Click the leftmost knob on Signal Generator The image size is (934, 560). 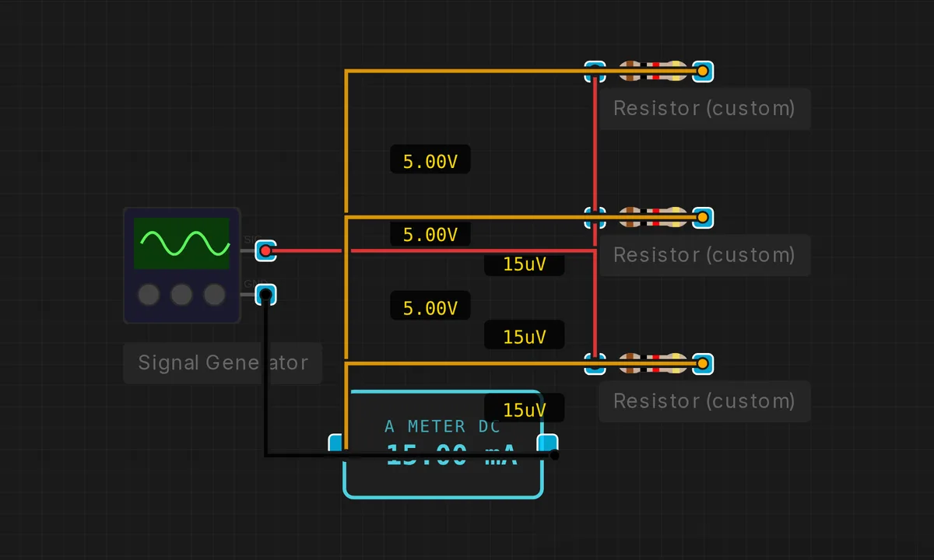(x=149, y=295)
